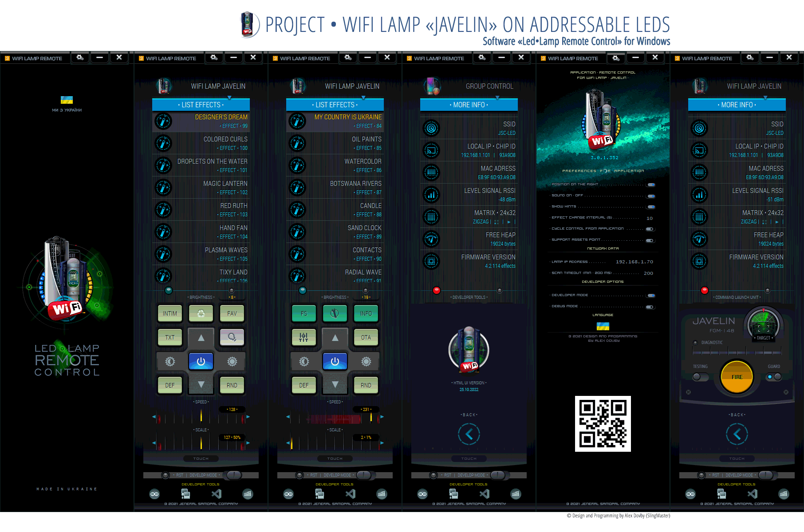Click the Lamp IP Address field 192.168.1.70

(635, 262)
